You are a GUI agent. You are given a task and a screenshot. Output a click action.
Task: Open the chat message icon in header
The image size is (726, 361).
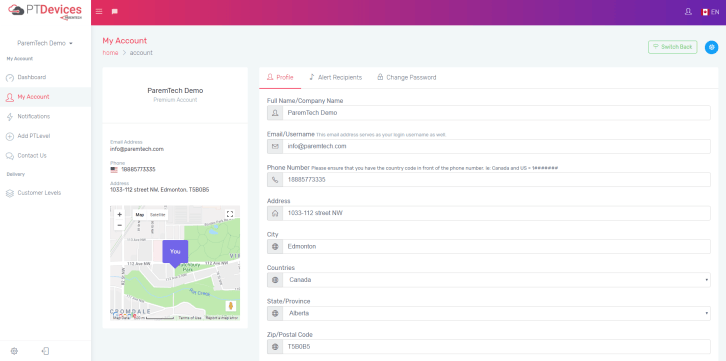click(114, 12)
